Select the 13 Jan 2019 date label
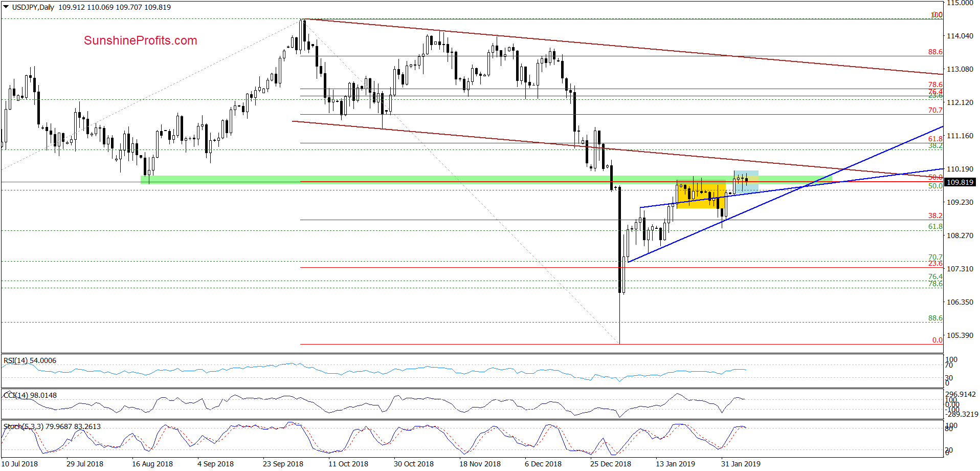The width and height of the screenshot is (980, 471). point(676,464)
